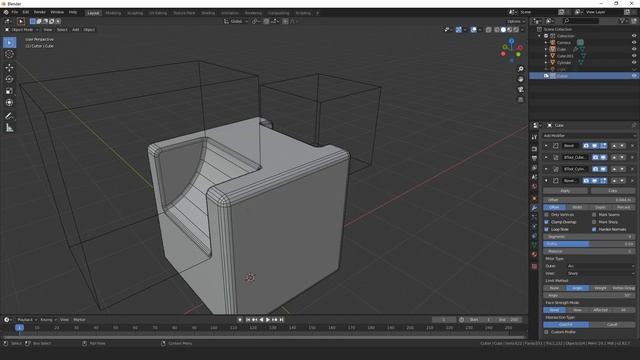The height and width of the screenshot is (360, 640).
Task: Select Width offset type button
Action: pyautogui.click(x=577, y=207)
